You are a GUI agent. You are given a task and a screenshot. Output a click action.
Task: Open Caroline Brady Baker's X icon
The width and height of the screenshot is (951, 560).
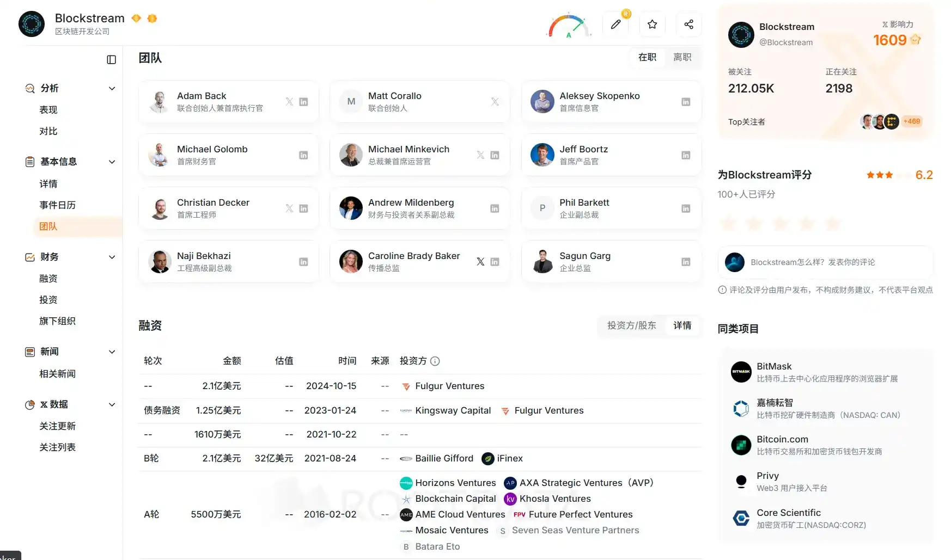click(480, 262)
